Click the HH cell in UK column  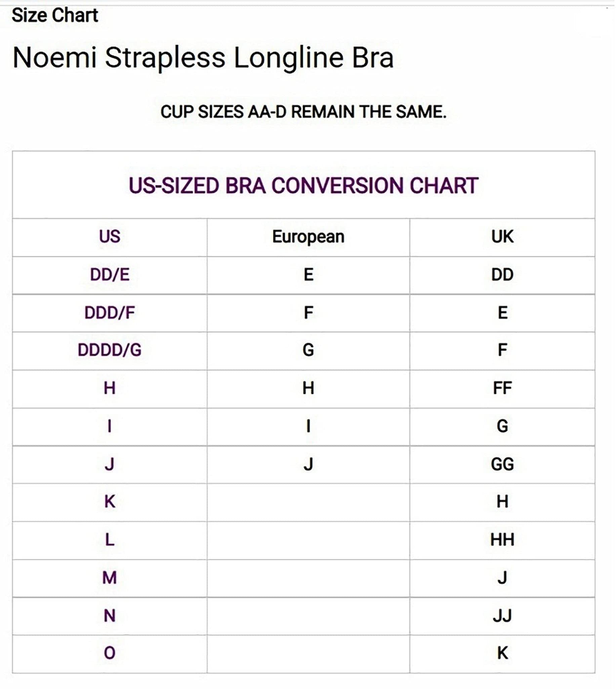(502, 540)
